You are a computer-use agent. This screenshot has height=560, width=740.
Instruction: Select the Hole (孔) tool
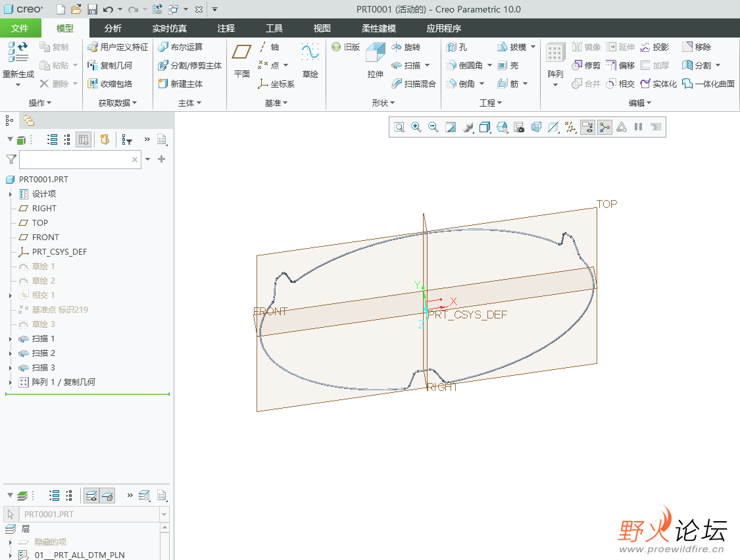coord(457,47)
